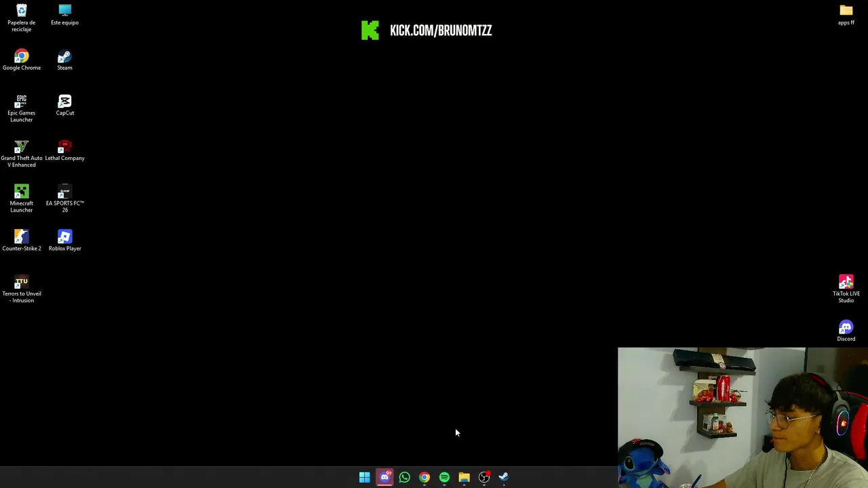Viewport: 868px width, 488px height.
Task: Select the EA SPORTS FC 26 shortcut
Action: [64, 199]
